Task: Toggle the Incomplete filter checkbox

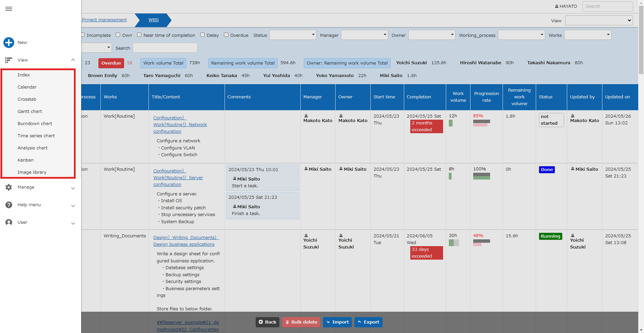Action: click(x=83, y=35)
